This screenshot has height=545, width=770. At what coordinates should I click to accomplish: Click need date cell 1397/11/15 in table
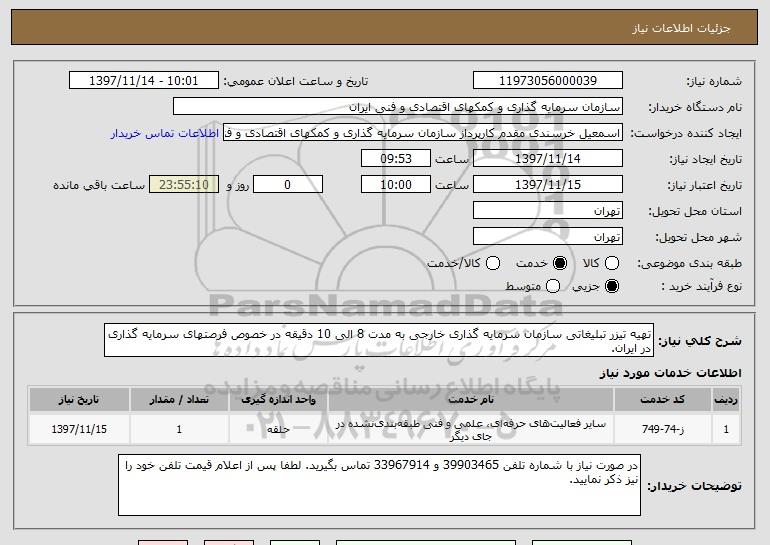tap(79, 429)
